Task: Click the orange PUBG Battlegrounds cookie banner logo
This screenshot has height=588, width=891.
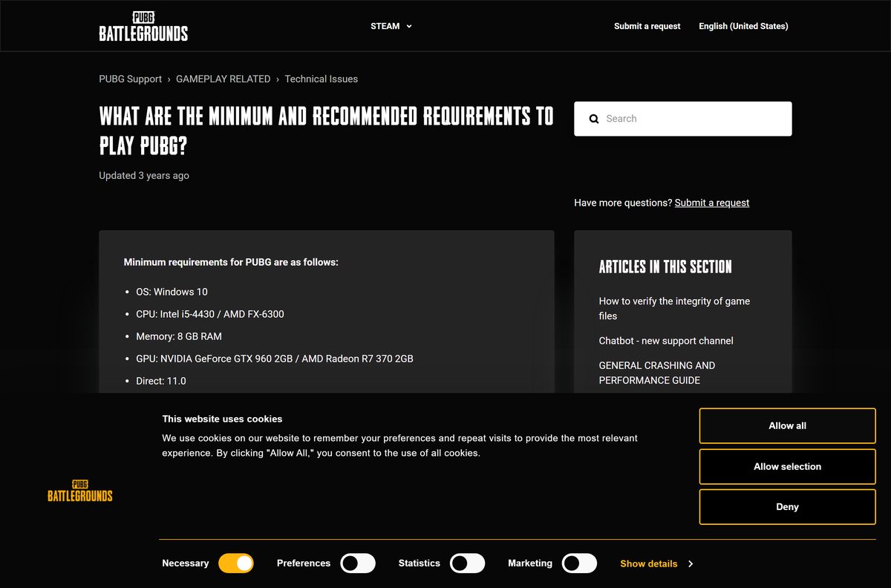Action: 79,491
